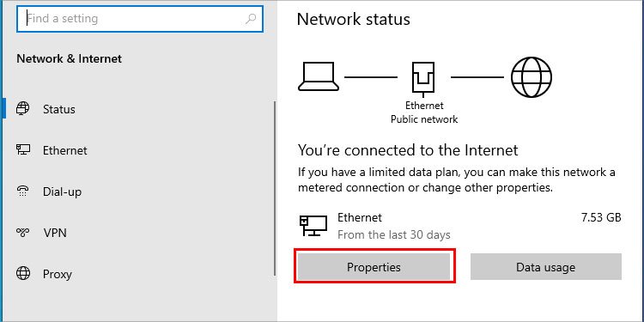Click the Internet globe icon in diagram

[531, 77]
